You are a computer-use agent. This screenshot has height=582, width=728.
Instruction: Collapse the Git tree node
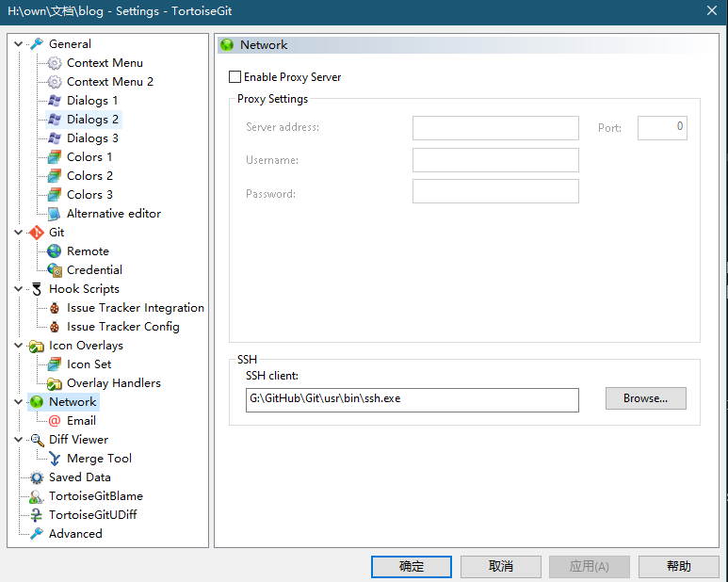pos(19,233)
